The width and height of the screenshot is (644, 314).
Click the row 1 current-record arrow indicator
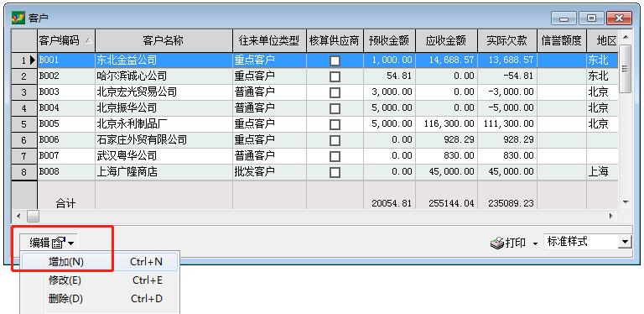click(32, 60)
